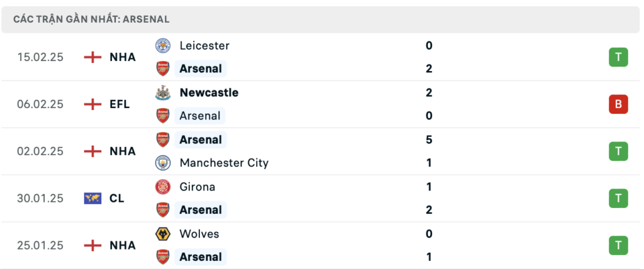Click the red B result badge
644x269 pixels.
618,104
